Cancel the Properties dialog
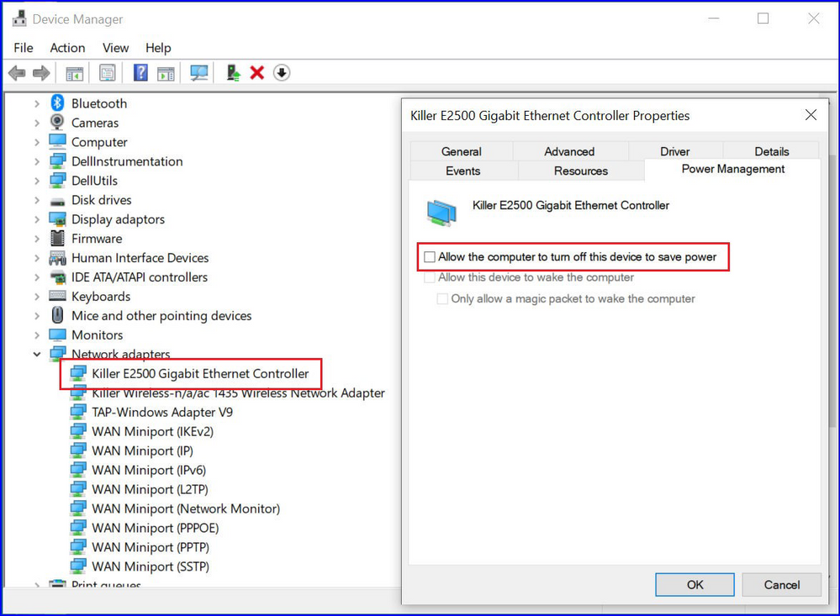The width and height of the screenshot is (840, 616). (782, 584)
